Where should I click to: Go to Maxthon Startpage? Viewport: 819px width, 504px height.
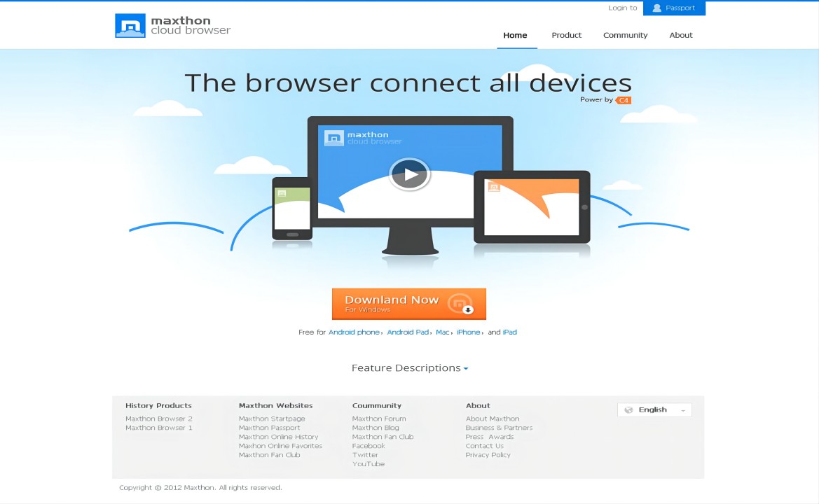coord(272,419)
